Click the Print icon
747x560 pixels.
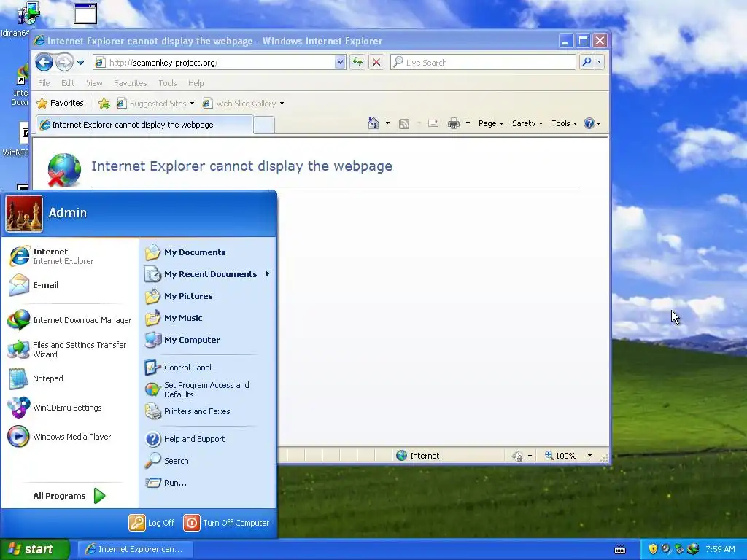point(454,123)
